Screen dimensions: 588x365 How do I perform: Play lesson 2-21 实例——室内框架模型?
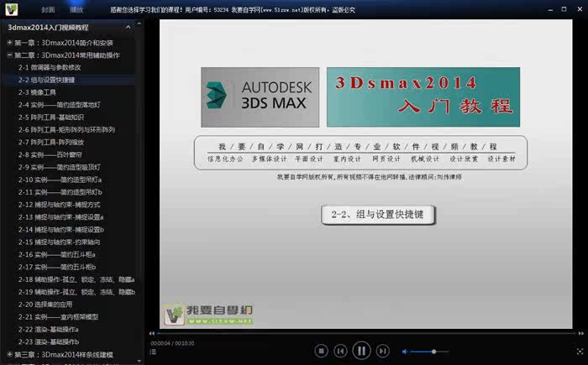(58, 317)
